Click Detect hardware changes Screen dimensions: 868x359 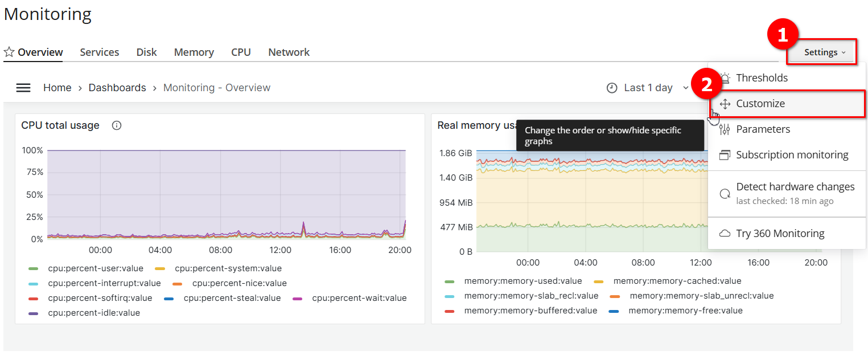click(x=787, y=194)
